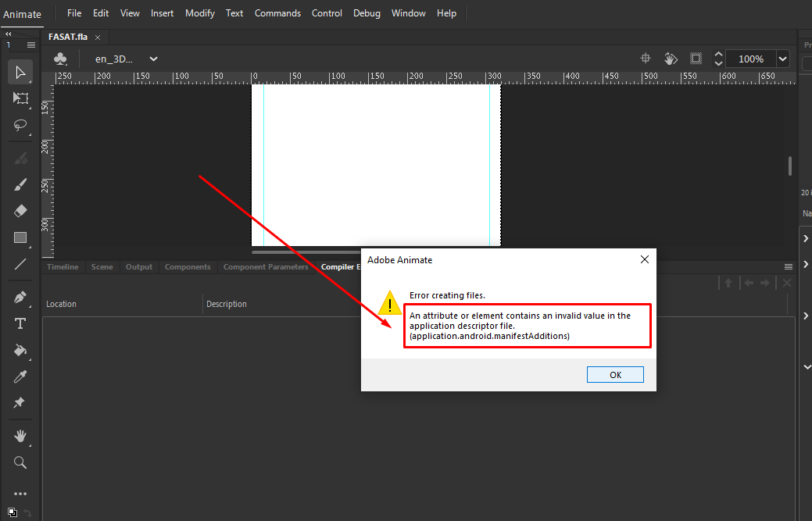This screenshot has height=521, width=812.
Task: Expand the downward chevron in right panel
Action: (x=807, y=367)
